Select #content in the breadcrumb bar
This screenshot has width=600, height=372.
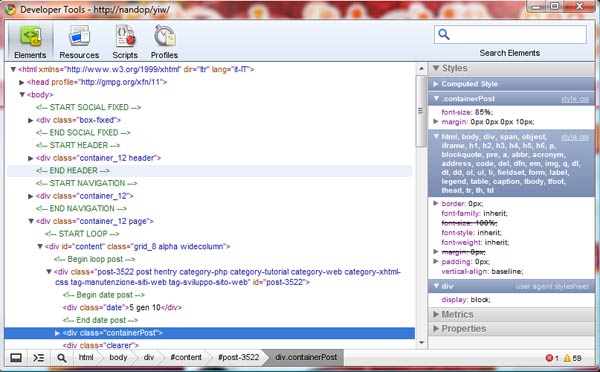(186, 357)
